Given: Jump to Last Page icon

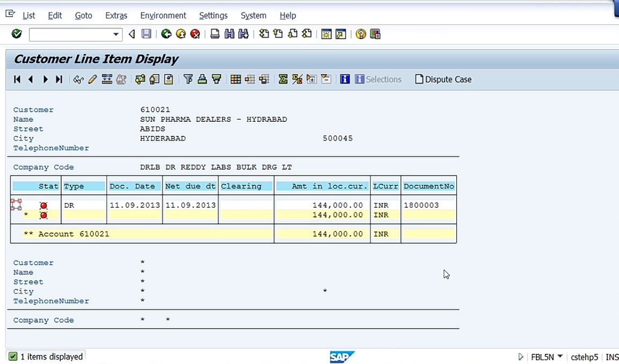Looking at the screenshot, I should point(307,34).
